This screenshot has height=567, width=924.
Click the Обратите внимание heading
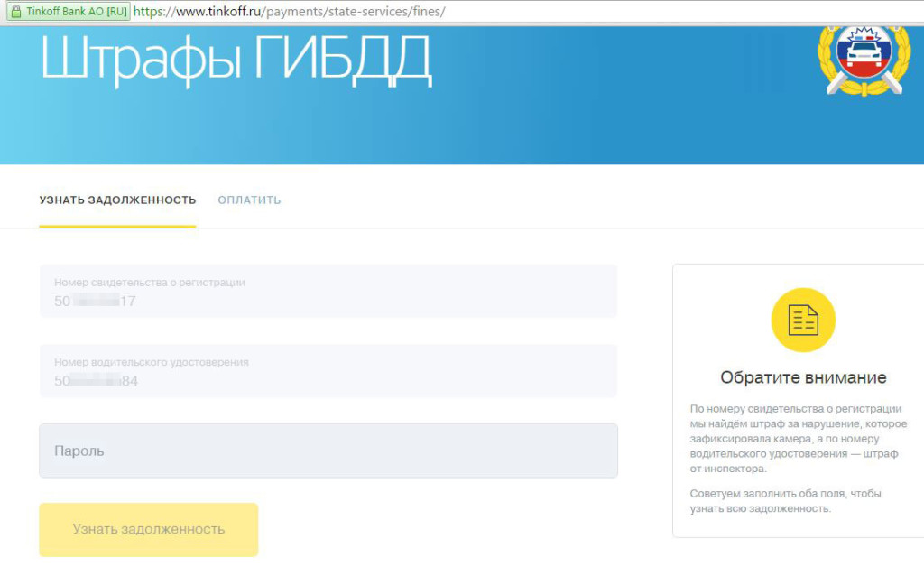(x=803, y=377)
